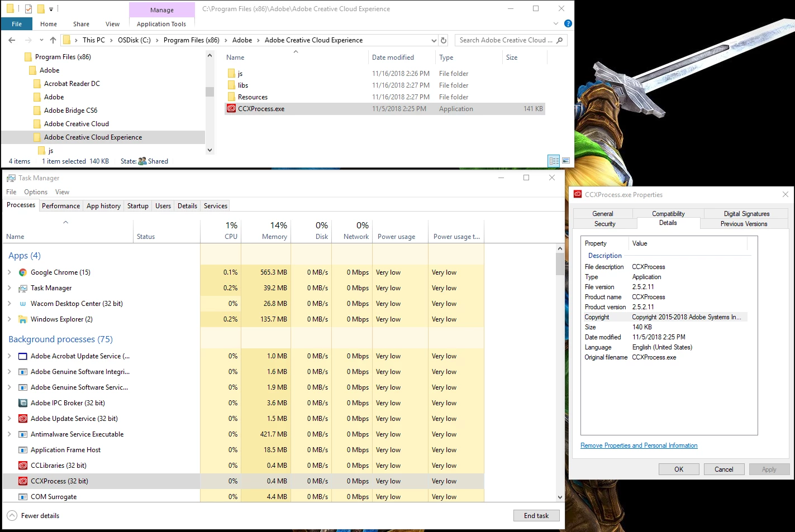This screenshot has height=532, width=795.
Task: Click the Explorer Help question mark icon
Action: tap(568, 23)
